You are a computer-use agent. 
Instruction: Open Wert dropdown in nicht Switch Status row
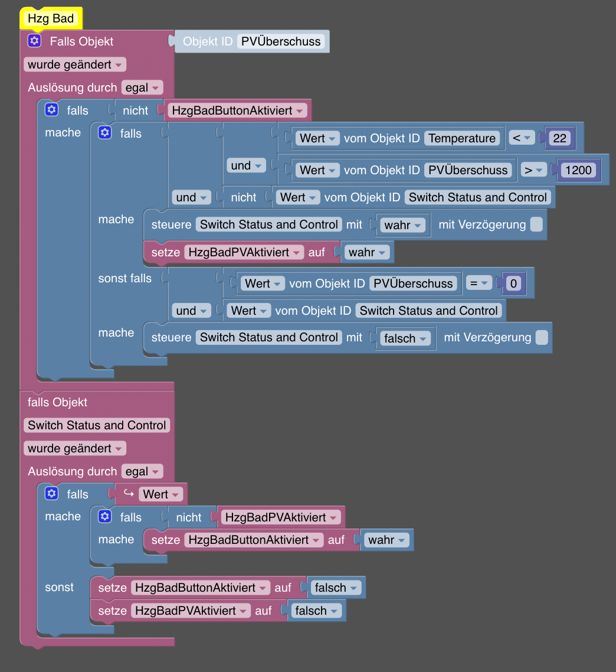[298, 197]
